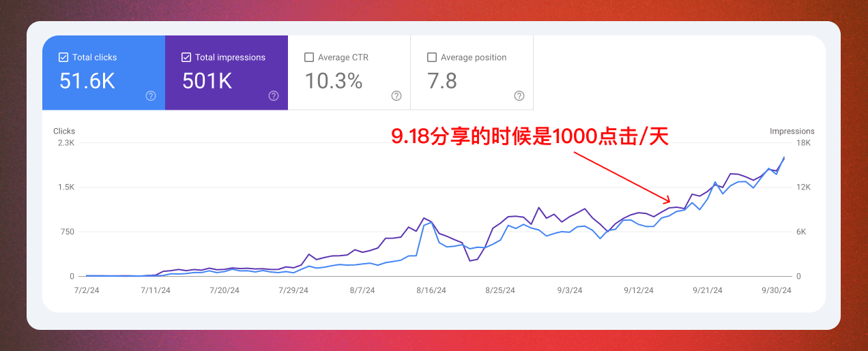The image size is (868, 351).
Task: Click the 7/2/24 start date label
Action: [87, 290]
